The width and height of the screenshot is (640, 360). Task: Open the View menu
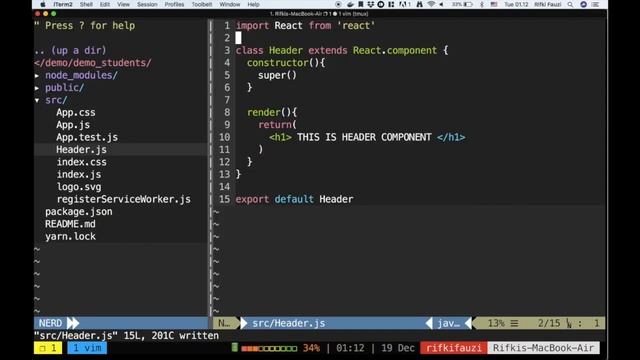point(123,4)
